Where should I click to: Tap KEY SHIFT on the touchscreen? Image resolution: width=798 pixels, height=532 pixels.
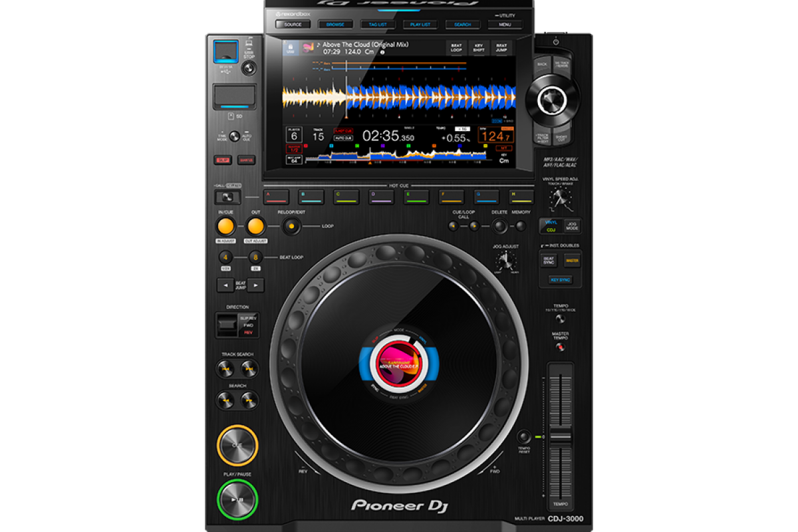click(478, 48)
